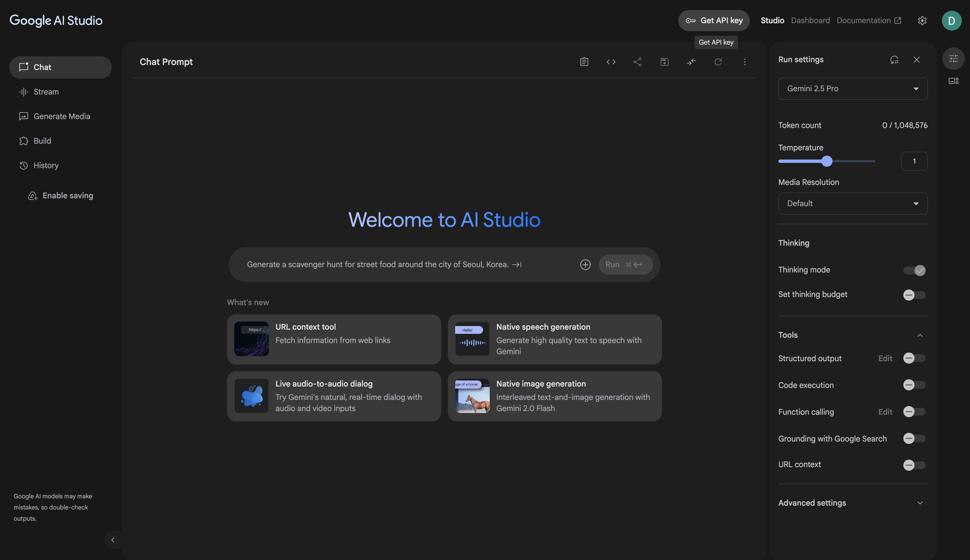Image resolution: width=970 pixels, height=560 pixels.
Task: Click Edit next to Function calling
Action: (x=885, y=412)
